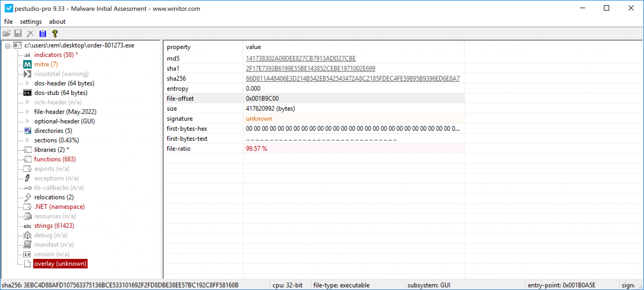This screenshot has width=644, height=290.
Task: Expand the dos-header tree node
Action: [27, 83]
